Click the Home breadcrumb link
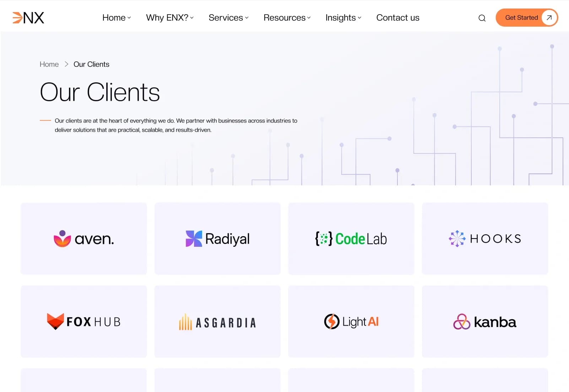The image size is (569, 392). coord(49,64)
